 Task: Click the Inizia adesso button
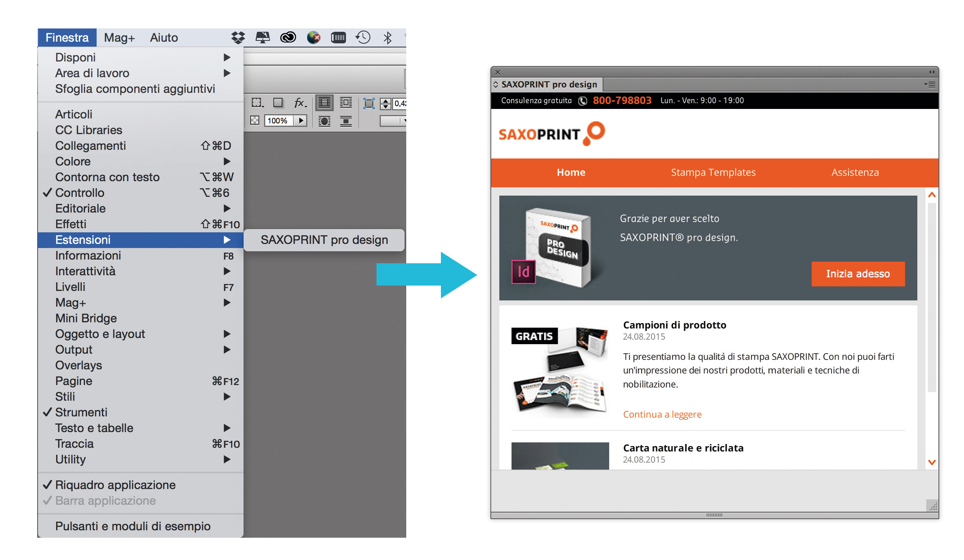[x=857, y=274]
